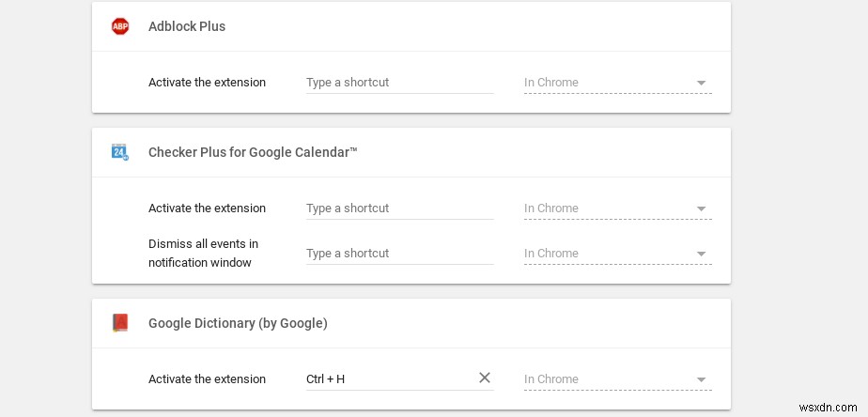Click the Adblock Plus title text
The height and width of the screenshot is (417, 868).
(187, 26)
